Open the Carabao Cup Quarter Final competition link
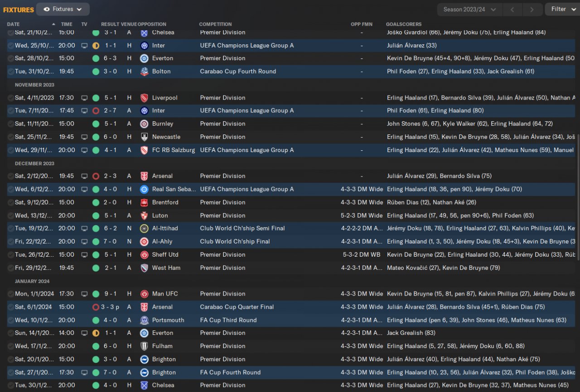 coord(237,307)
